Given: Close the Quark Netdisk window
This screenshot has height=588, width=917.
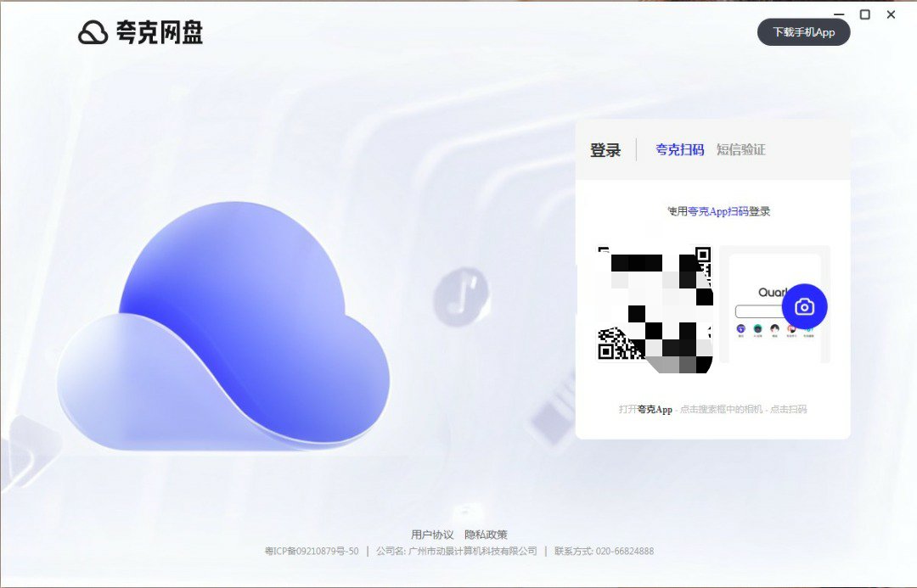Looking at the screenshot, I should [x=891, y=14].
